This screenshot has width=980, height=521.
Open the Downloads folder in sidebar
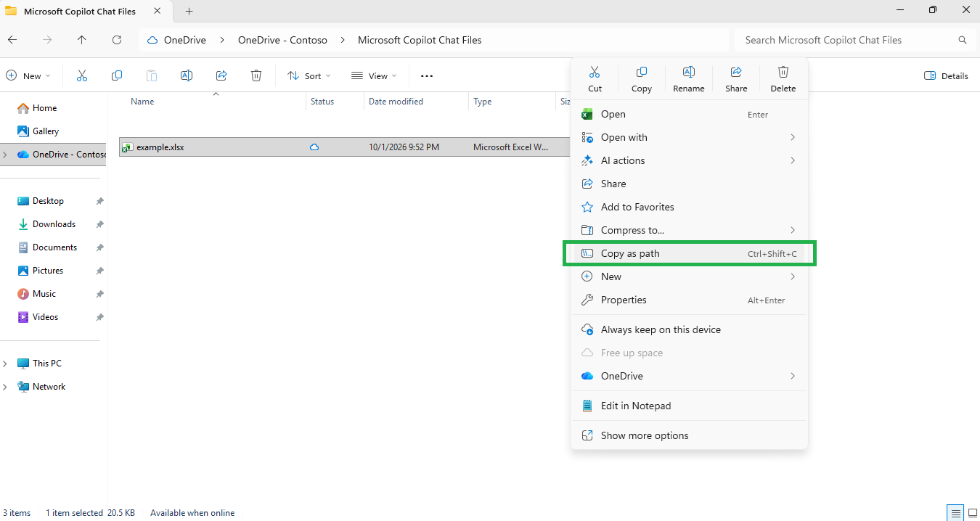(x=54, y=224)
